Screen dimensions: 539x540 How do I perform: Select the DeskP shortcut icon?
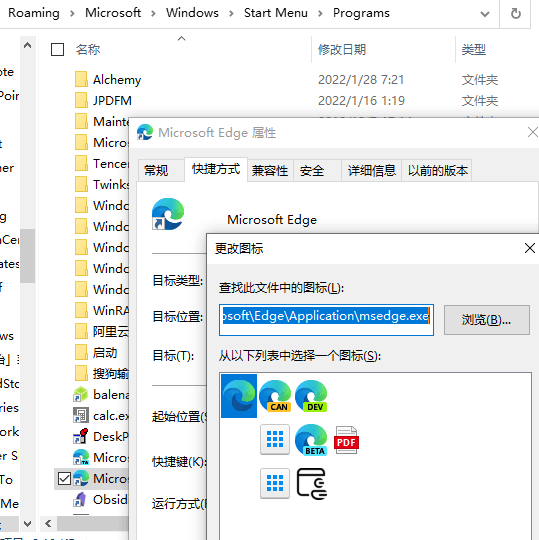81,436
